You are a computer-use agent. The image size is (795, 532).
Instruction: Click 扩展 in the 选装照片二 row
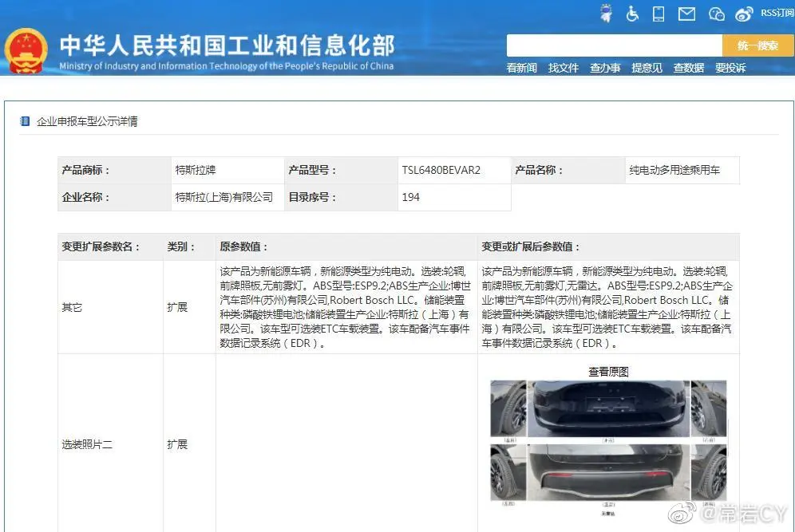coord(177,444)
